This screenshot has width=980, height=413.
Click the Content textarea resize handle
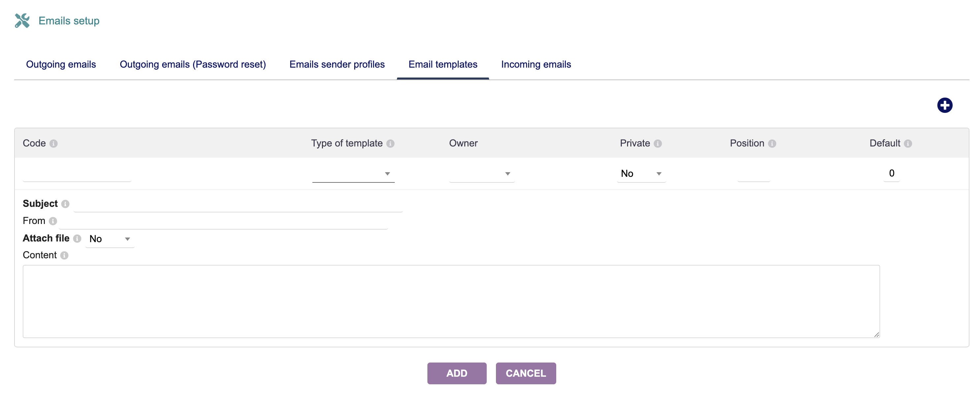pos(876,334)
